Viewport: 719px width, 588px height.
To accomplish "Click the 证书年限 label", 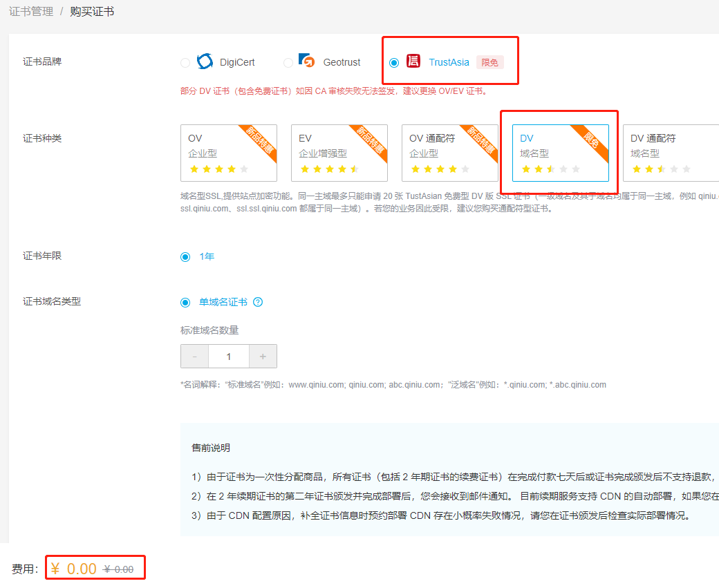I will tap(42, 256).
